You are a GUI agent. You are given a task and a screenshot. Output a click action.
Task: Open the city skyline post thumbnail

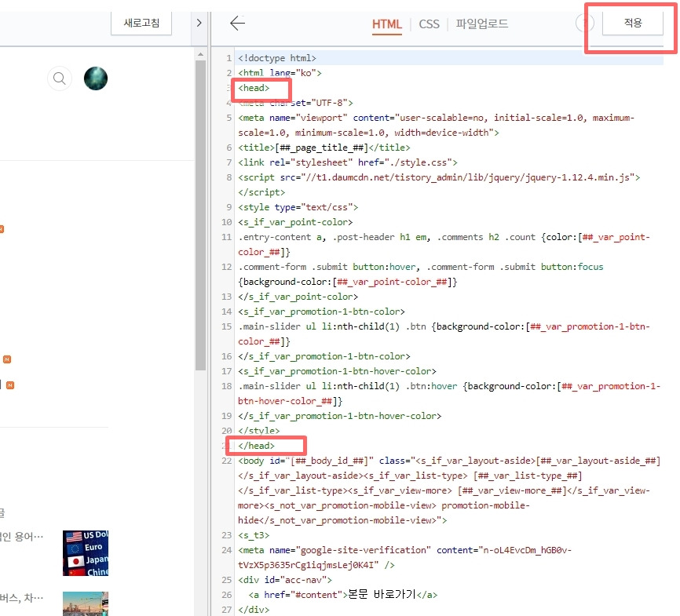[x=86, y=603]
